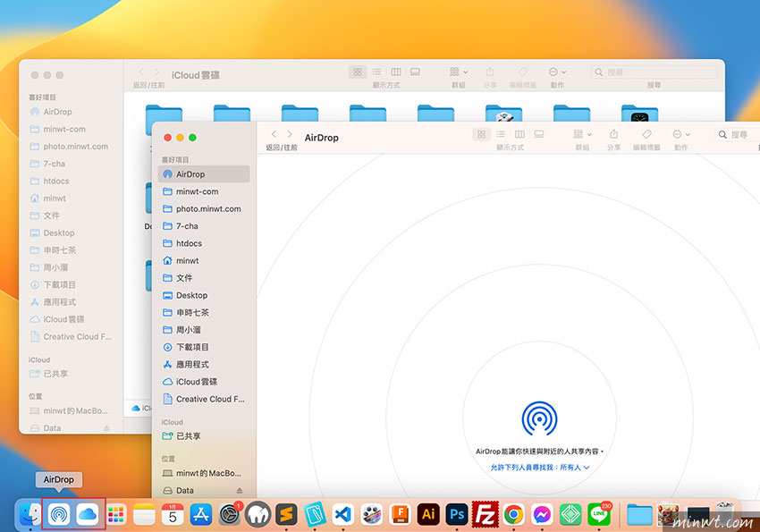Open Group dropdown in iCloud window
The height and width of the screenshot is (532, 760).
tap(459, 72)
